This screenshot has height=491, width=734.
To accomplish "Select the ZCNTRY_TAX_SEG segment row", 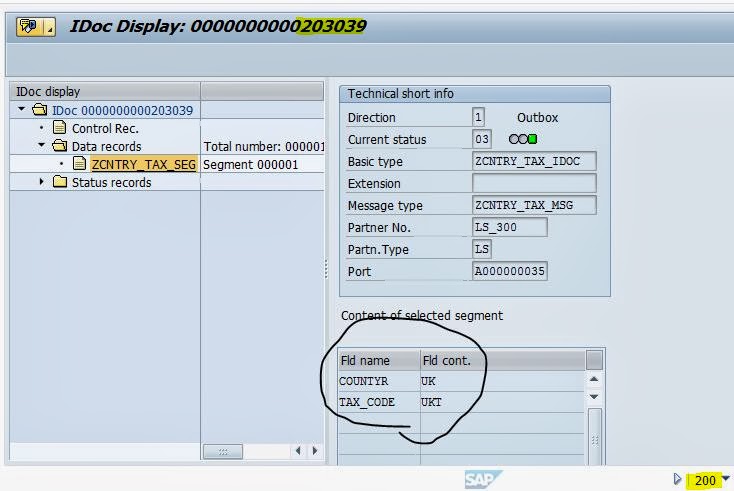I will 143,164.
